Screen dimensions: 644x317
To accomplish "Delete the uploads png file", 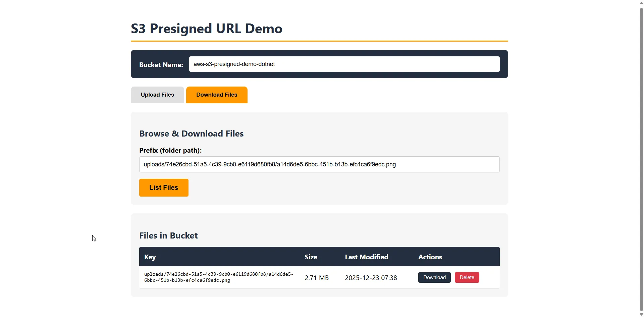I will coord(467,277).
